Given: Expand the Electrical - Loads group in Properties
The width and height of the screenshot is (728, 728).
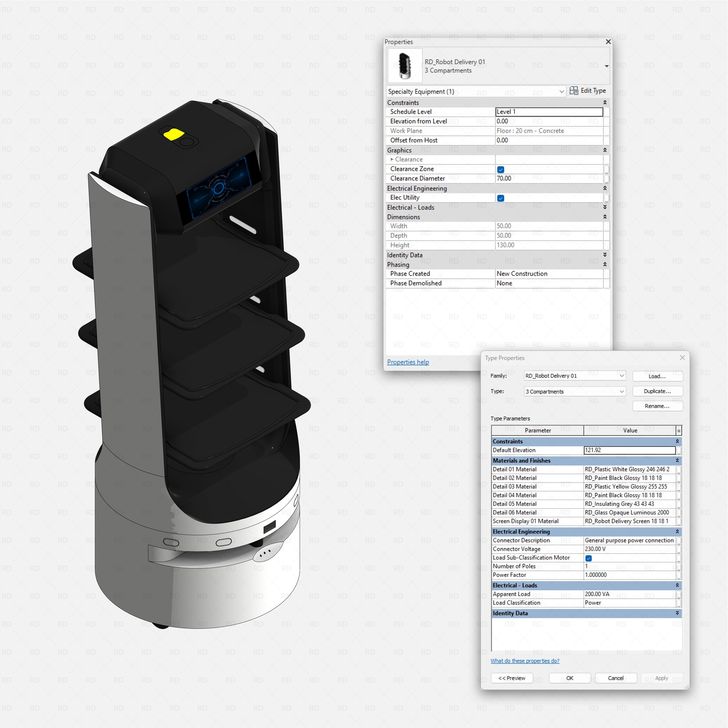Looking at the screenshot, I should (x=605, y=207).
